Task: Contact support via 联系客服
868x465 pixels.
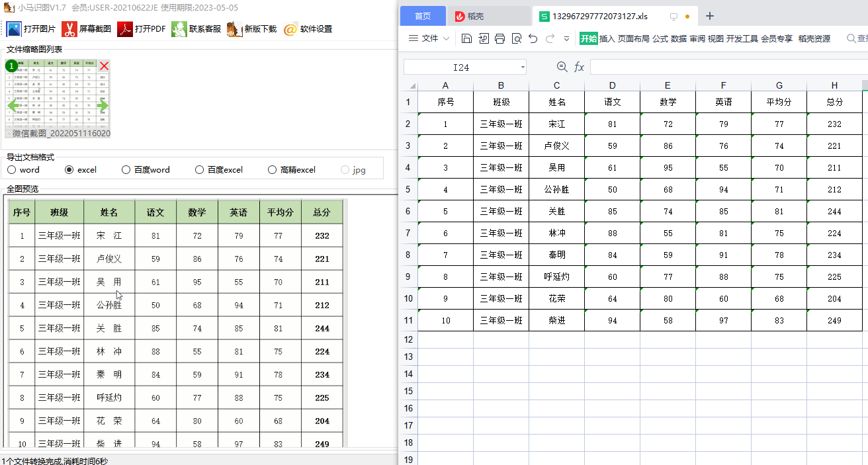Action: (x=196, y=29)
